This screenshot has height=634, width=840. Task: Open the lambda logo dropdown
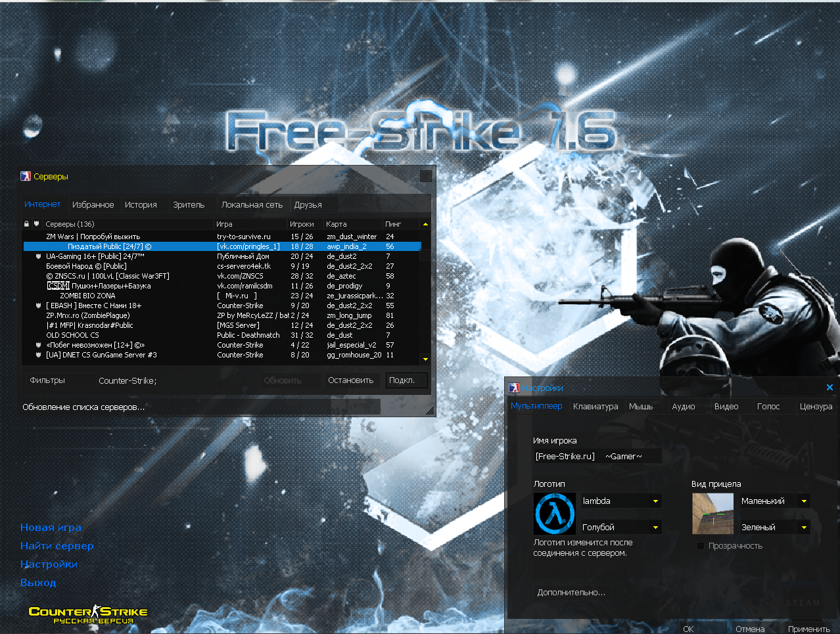click(x=621, y=501)
